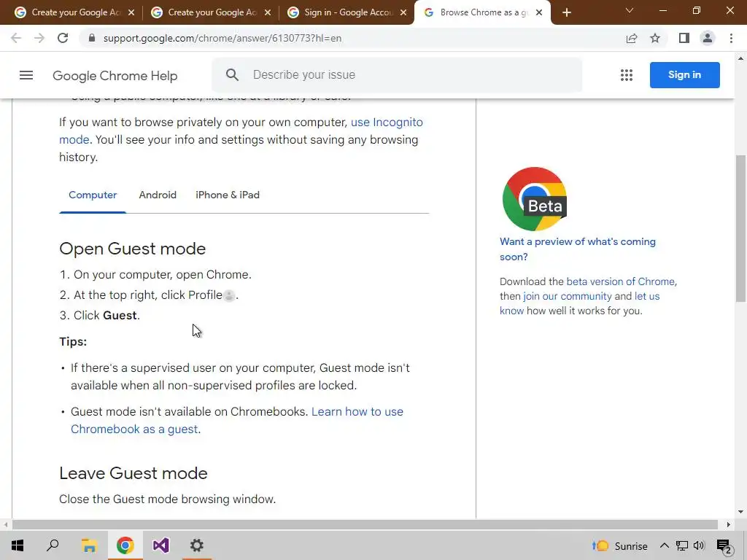Select the Computer tab
The width and height of the screenshot is (747, 560).
pyautogui.click(x=93, y=195)
